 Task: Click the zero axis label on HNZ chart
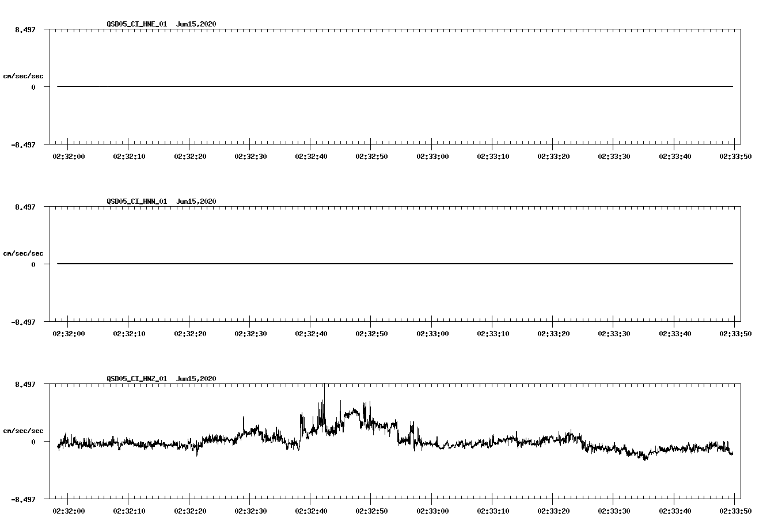click(33, 442)
